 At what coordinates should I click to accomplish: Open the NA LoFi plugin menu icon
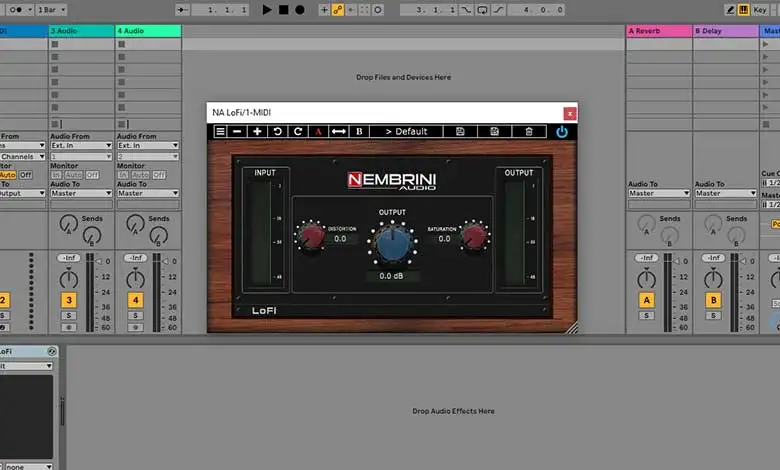click(x=220, y=131)
